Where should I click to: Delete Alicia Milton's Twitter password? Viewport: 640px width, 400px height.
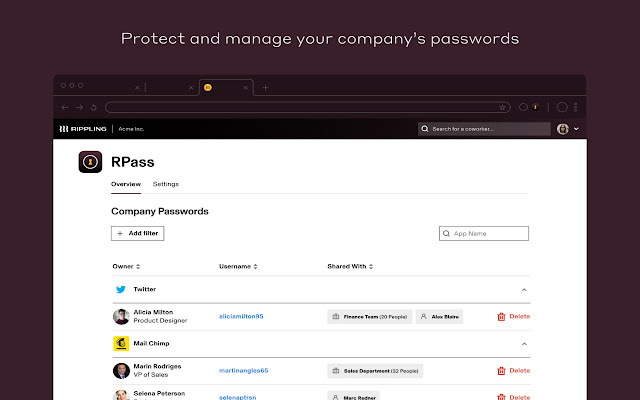[513, 317]
